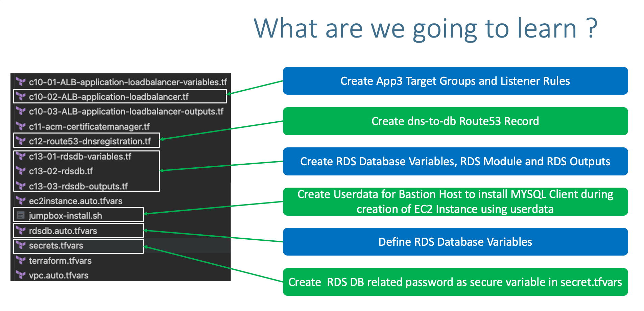Screen dimensions: 644x311
Task: Open c10-02-ALB-application-loadbalancer.tf file
Action: pyautogui.click(x=109, y=97)
